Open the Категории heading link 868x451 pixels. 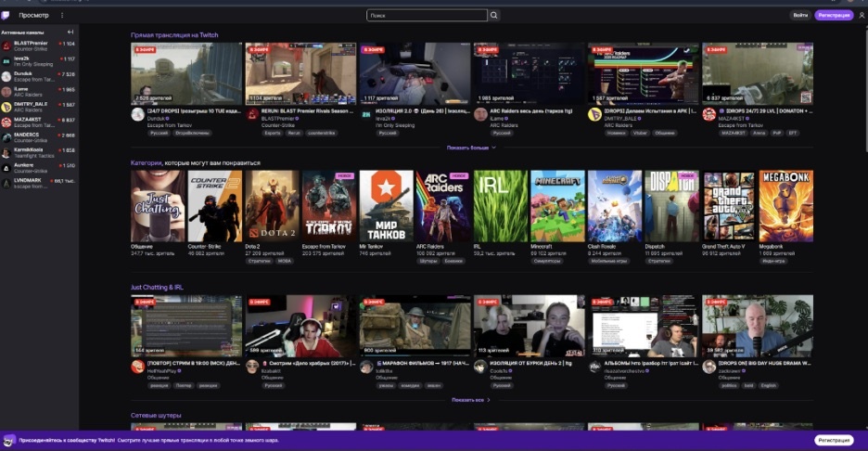pos(147,163)
